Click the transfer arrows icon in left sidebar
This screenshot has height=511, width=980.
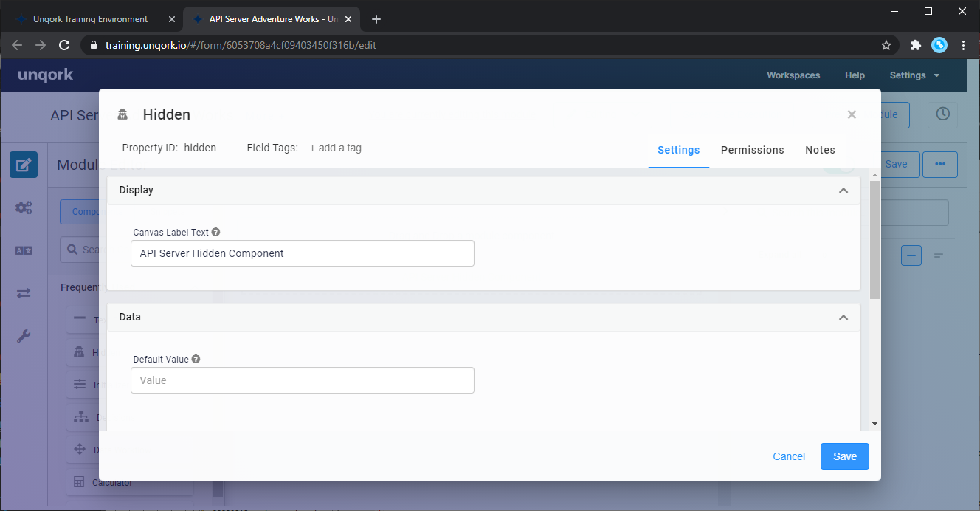[x=24, y=294]
